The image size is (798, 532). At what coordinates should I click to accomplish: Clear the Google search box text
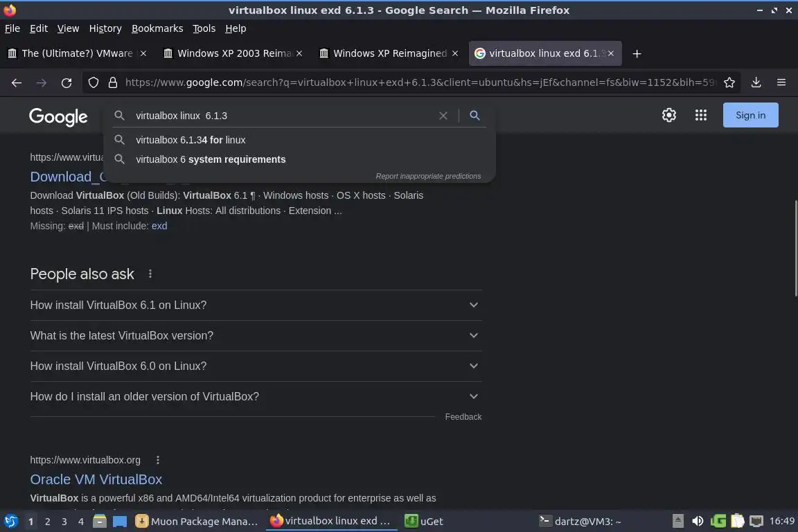pos(443,116)
